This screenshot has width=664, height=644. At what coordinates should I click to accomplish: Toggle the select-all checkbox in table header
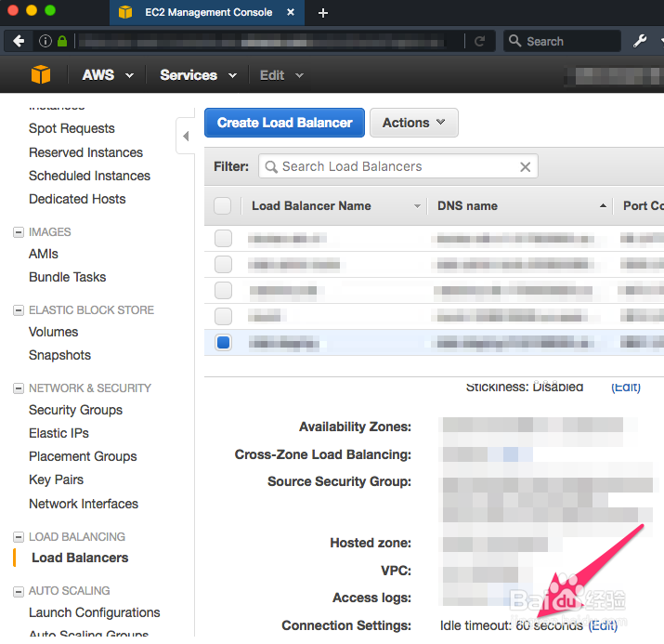222,206
